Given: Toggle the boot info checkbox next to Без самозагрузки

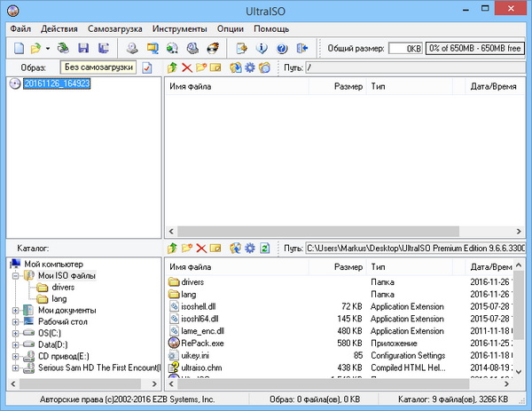Looking at the screenshot, I should 147,67.
